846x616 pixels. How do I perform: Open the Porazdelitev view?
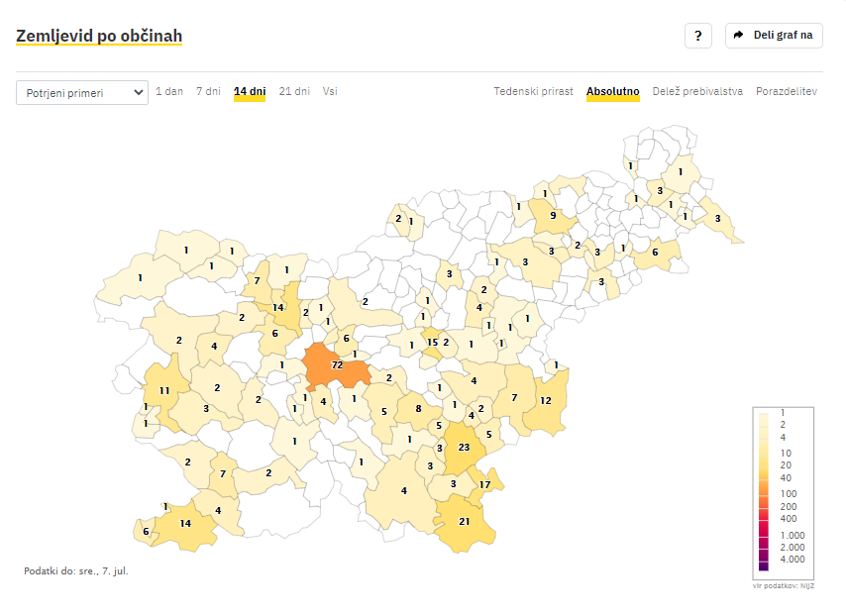[x=787, y=91]
